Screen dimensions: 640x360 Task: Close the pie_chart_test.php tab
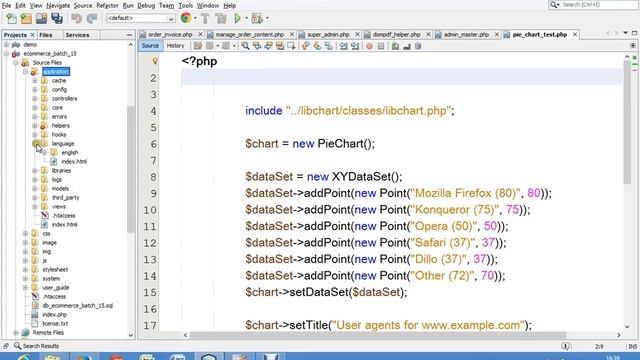[x=575, y=35]
